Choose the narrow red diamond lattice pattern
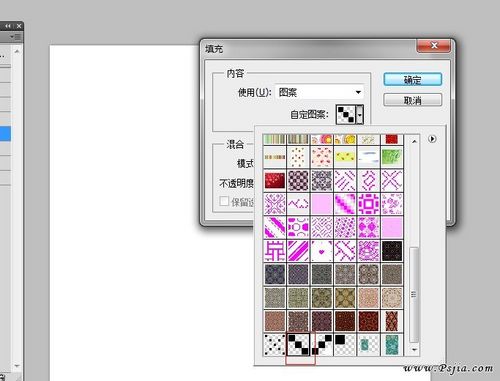The height and width of the screenshot is (381, 500). (x=392, y=321)
